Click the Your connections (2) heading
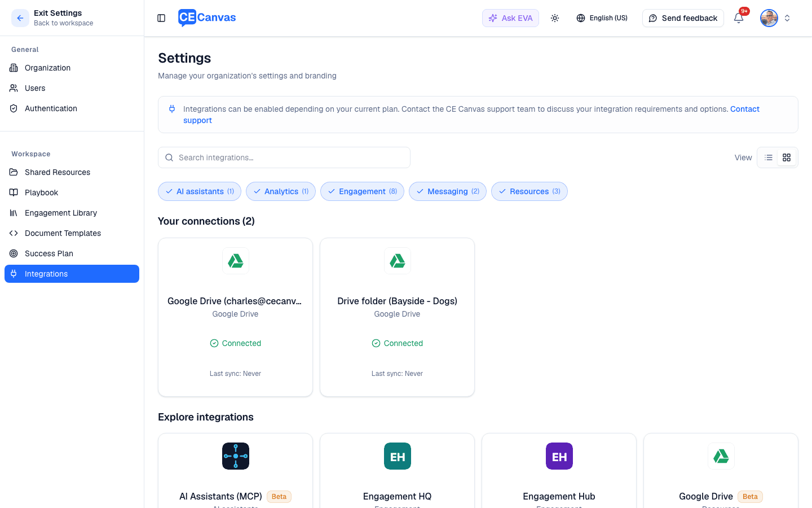The height and width of the screenshot is (508, 812). [206, 221]
